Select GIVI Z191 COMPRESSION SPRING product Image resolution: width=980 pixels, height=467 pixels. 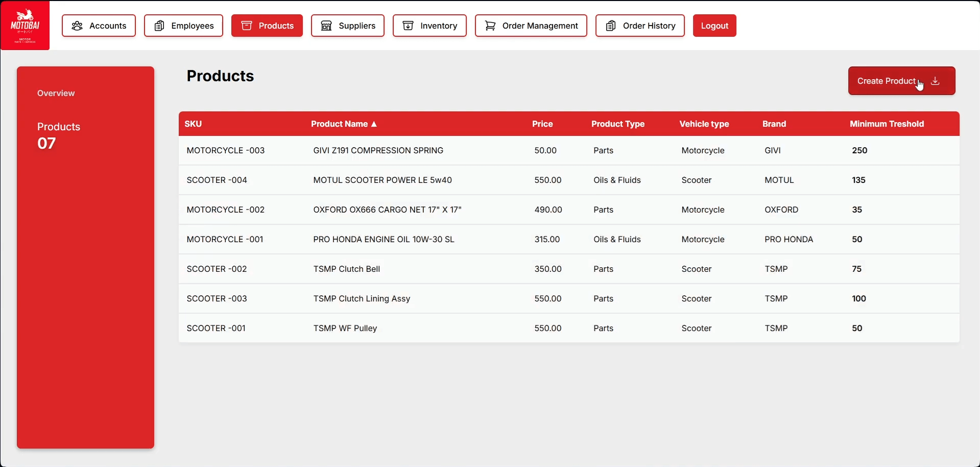378,150
